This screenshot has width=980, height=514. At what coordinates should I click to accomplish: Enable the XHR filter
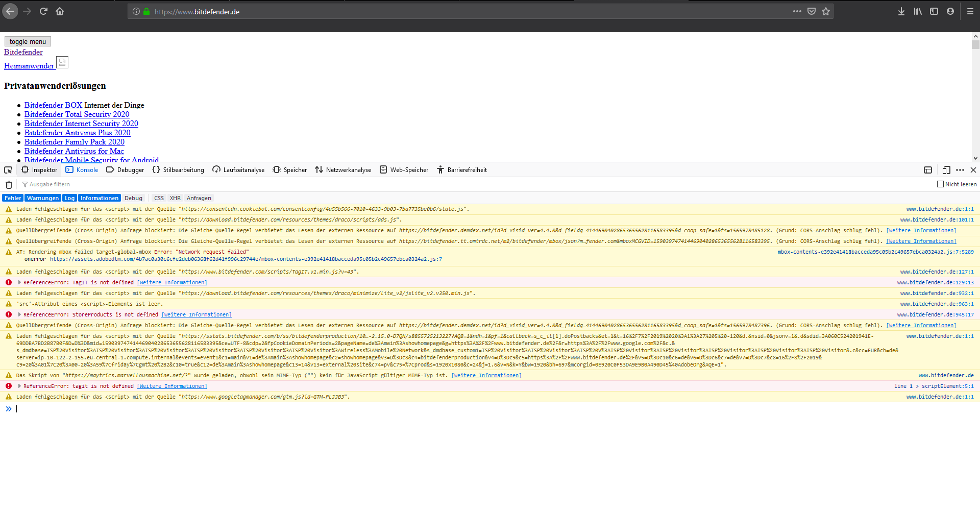coord(176,198)
